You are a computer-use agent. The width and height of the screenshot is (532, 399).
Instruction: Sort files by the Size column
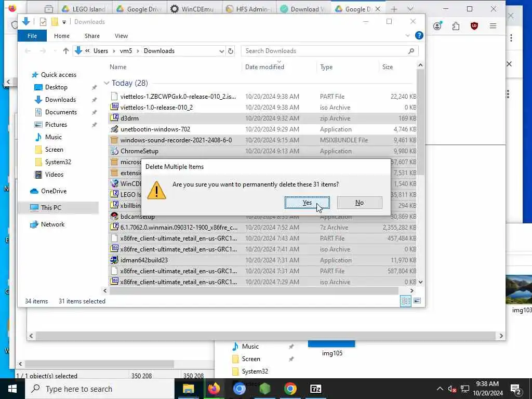click(388, 67)
